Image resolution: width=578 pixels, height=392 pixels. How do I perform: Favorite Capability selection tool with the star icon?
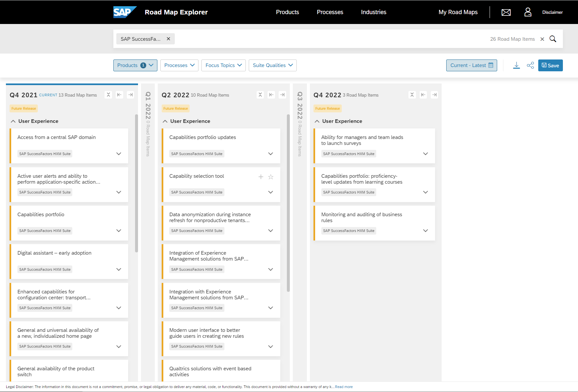[x=270, y=176]
